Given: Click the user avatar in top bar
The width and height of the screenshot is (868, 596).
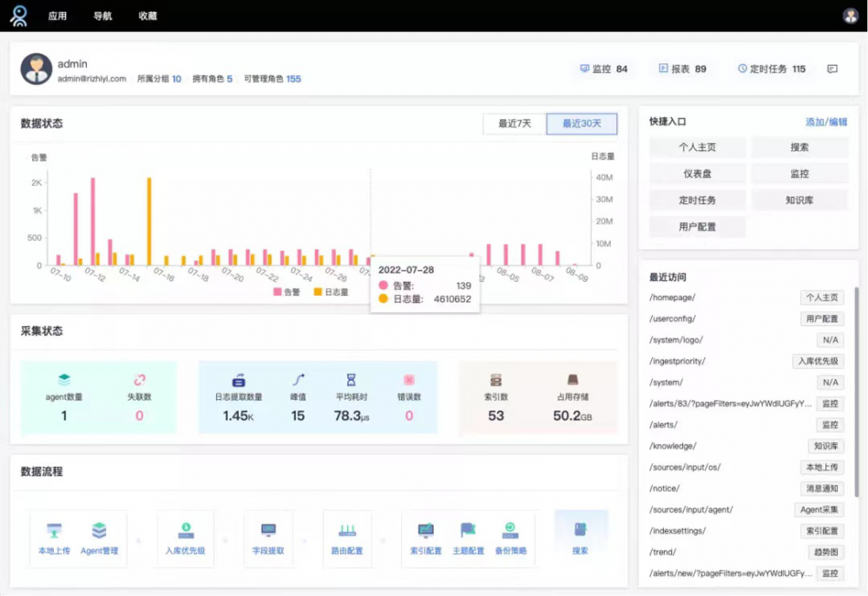Looking at the screenshot, I should pyautogui.click(x=851, y=16).
